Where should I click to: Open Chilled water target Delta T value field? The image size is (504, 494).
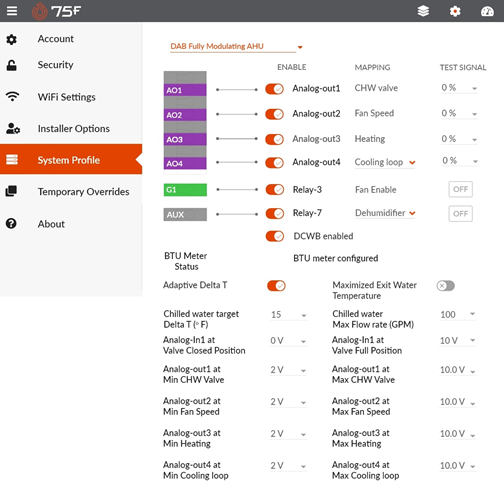[x=288, y=315]
